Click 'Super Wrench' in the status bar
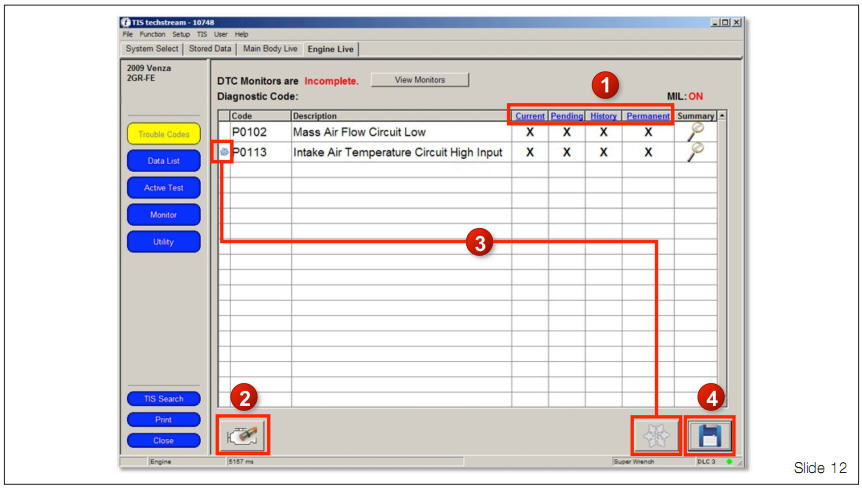Viewport: 862px width, 491px height. (633, 462)
